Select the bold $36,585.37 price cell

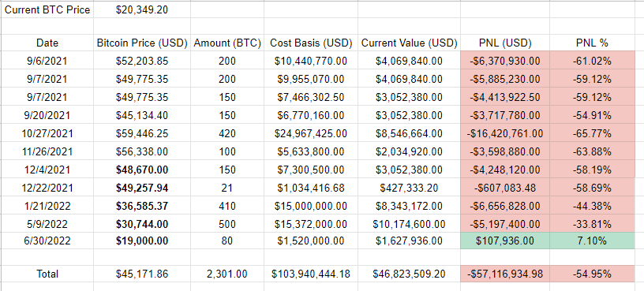coord(142,206)
